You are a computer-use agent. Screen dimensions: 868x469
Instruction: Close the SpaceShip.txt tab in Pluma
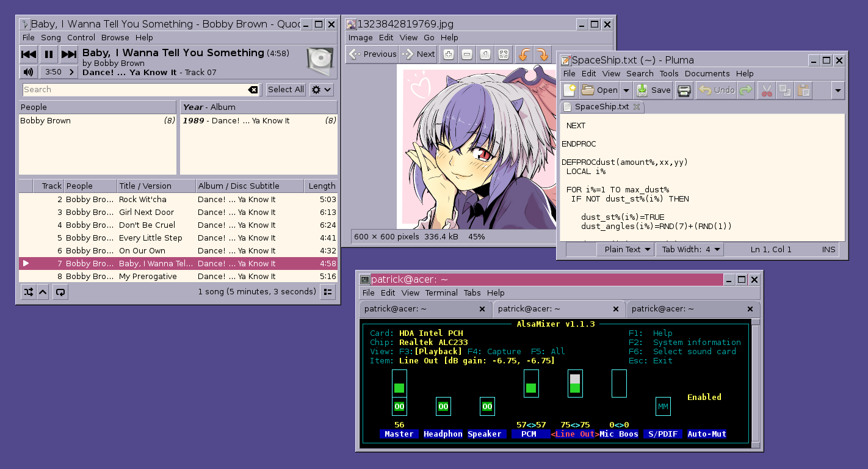[636, 107]
